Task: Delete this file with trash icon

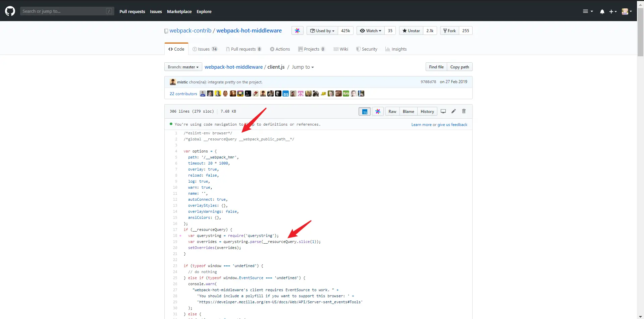Action: pyautogui.click(x=464, y=111)
